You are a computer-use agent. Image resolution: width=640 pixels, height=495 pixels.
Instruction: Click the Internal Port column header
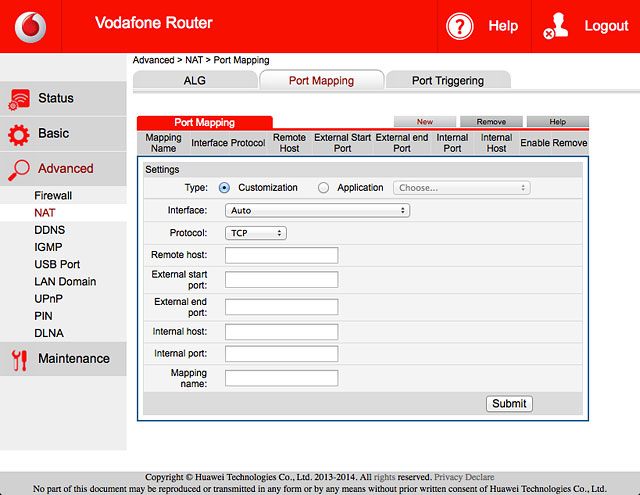click(452, 143)
